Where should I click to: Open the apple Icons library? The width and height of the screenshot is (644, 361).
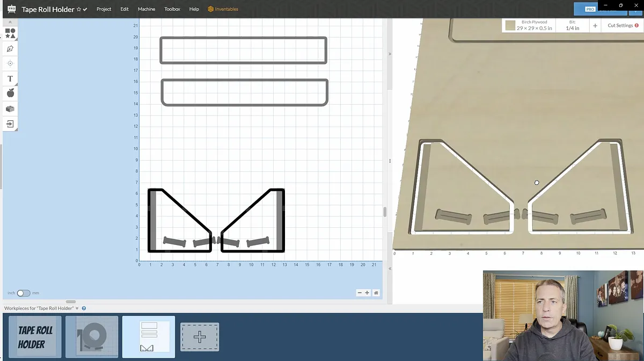(10, 93)
